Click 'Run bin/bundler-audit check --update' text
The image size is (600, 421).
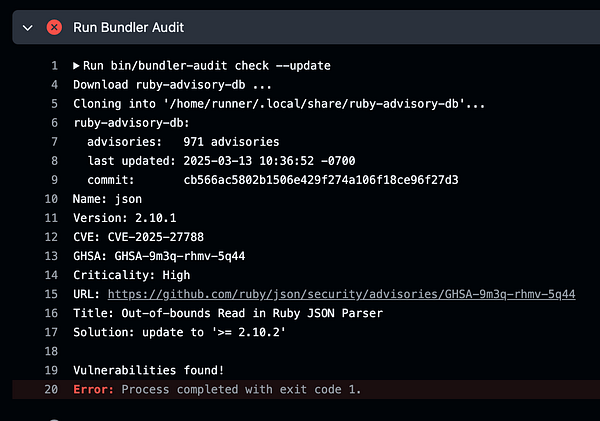pos(207,66)
